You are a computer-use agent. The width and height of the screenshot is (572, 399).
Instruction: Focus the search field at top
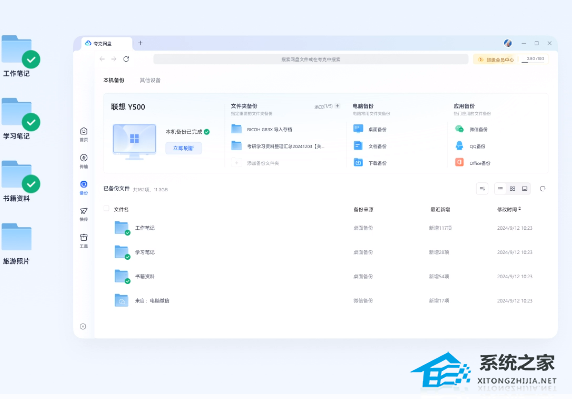coord(311,59)
